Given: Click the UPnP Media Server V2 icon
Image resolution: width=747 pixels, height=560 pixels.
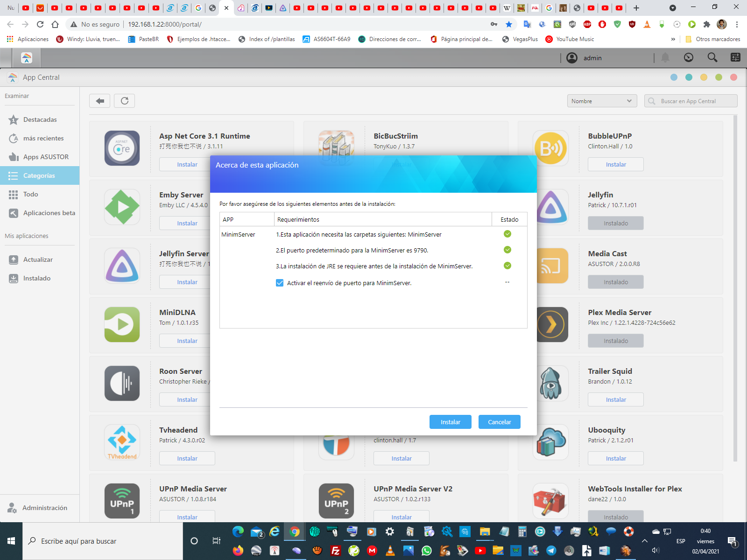Looking at the screenshot, I should pyautogui.click(x=336, y=501).
